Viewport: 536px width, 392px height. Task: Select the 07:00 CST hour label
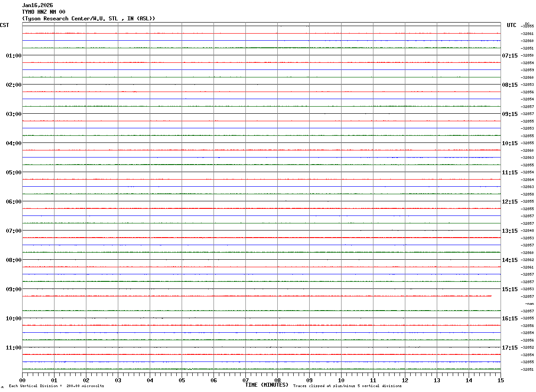tap(14, 231)
